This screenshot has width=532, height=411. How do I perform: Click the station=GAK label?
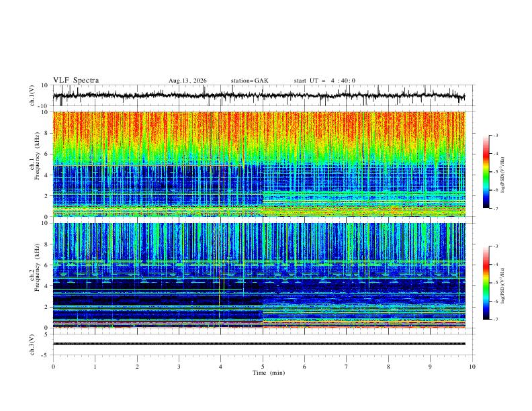pyautogui.click(x=249, y=81)
